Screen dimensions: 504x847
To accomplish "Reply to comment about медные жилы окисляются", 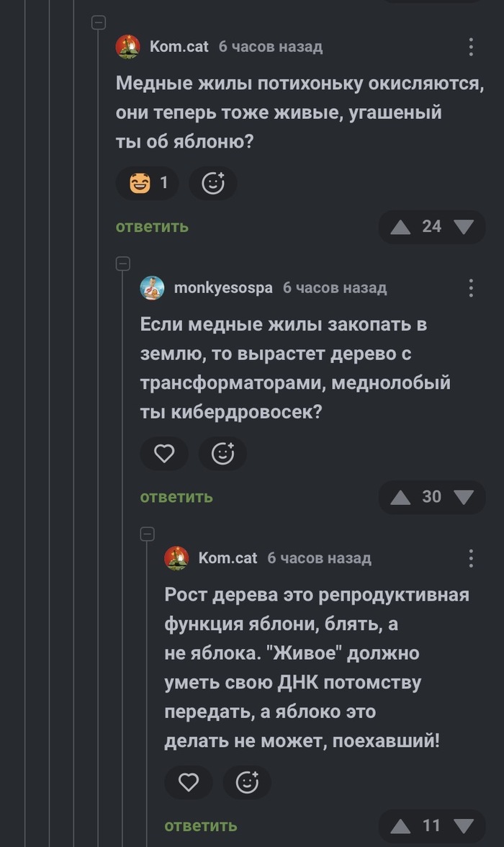I will coord(152,227).
